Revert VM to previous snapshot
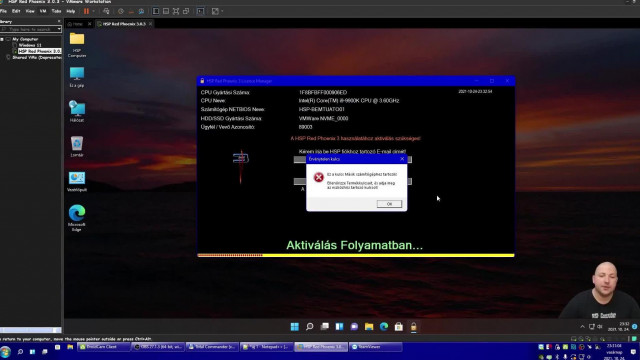The width and height of the screenshot is (640, 360). coord(131,11)
